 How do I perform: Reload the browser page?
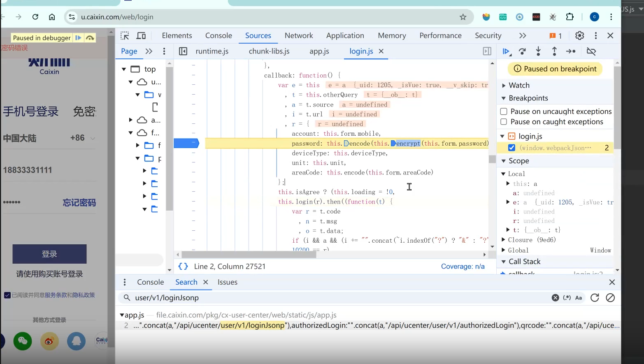click(35, 17)
